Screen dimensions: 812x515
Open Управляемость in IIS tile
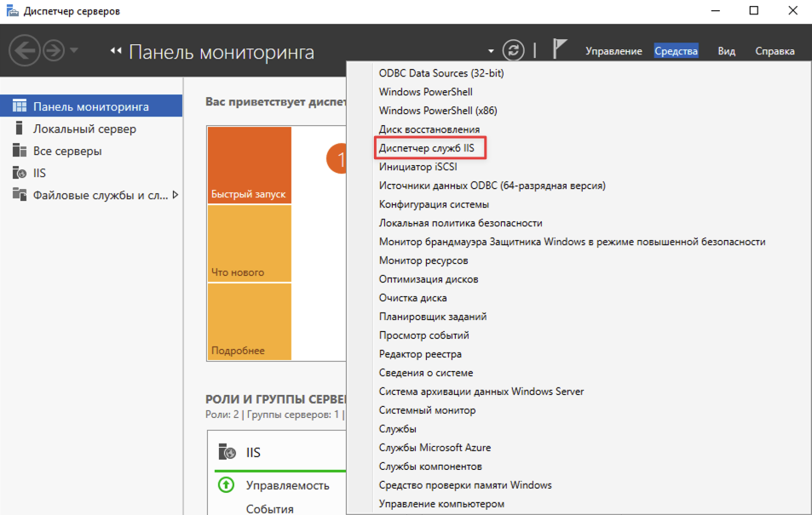[x=287, y=485]
